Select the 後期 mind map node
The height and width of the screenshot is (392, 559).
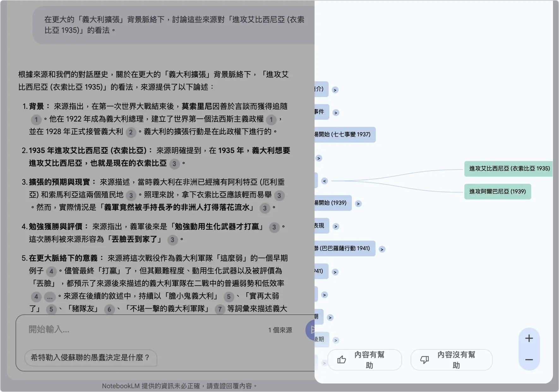322,339
